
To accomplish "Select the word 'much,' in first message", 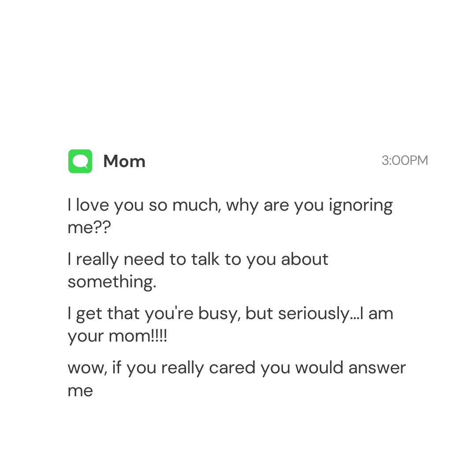I will point(197,205).
